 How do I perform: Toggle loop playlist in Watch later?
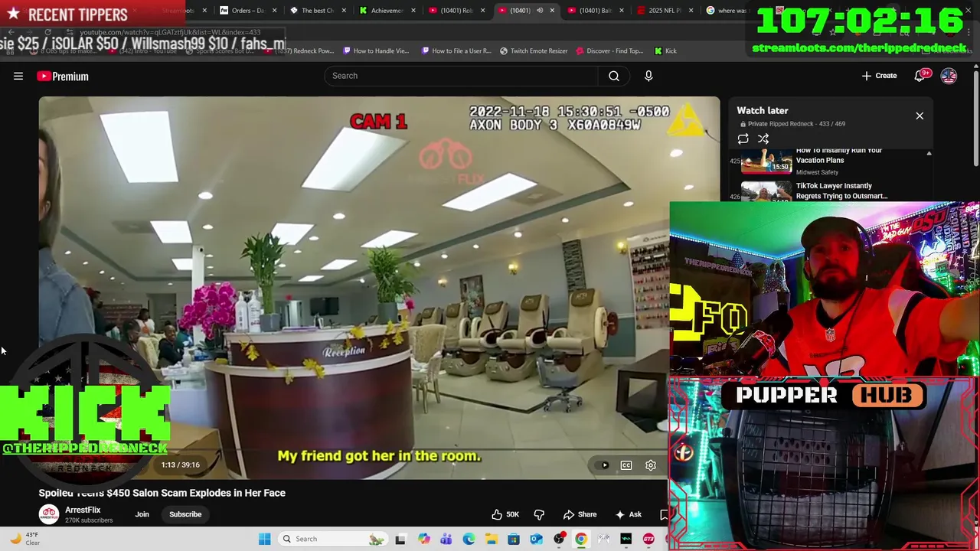coord(743,139)
